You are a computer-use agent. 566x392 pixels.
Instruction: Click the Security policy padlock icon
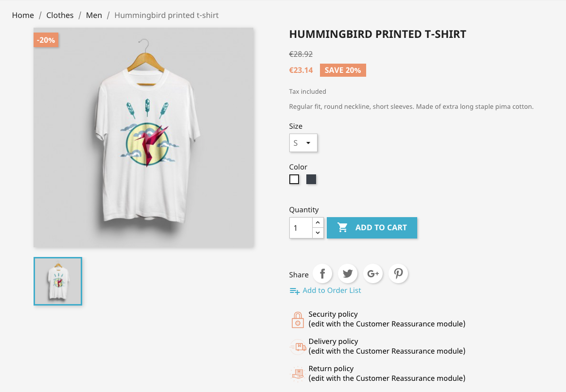tap(298, 320)
